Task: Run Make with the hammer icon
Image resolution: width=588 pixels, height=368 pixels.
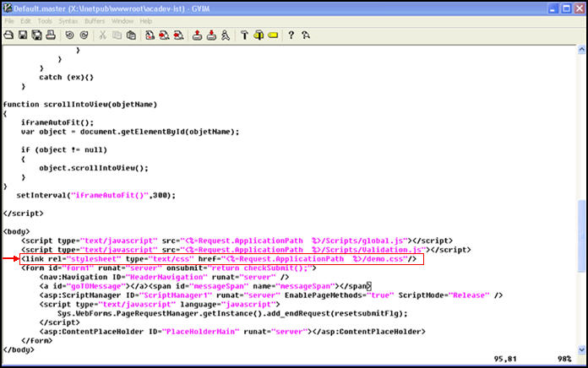Action: click(244, 35)
